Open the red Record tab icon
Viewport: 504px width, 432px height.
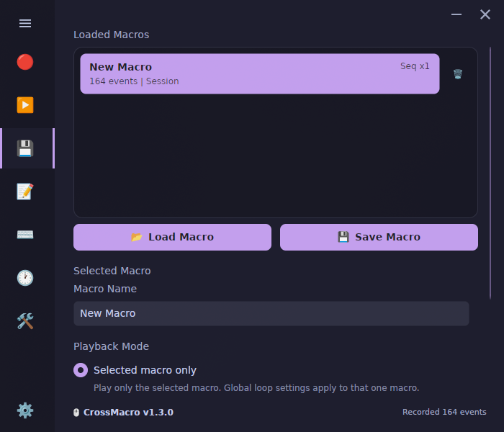(25, 62)
